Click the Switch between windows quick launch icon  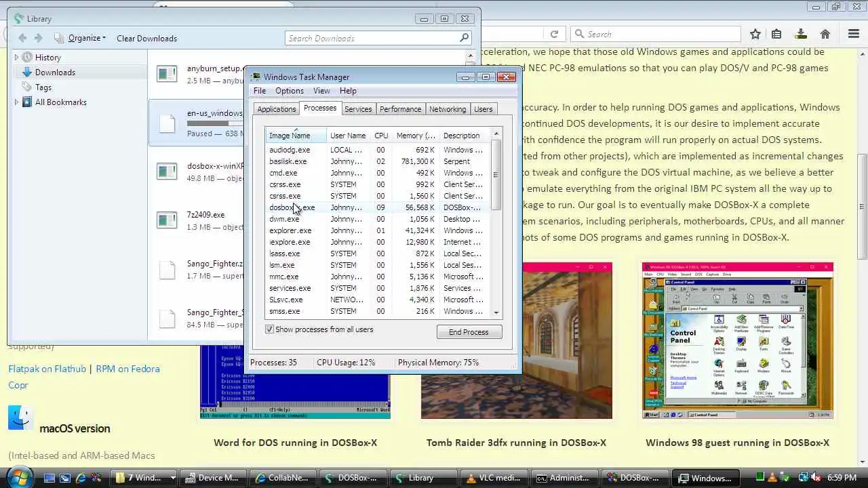65,478
